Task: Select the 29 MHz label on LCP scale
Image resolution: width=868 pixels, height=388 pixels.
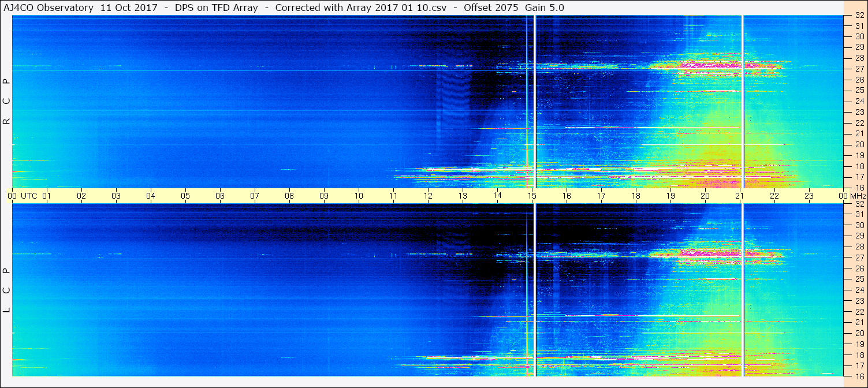Action: pos(859,236)
